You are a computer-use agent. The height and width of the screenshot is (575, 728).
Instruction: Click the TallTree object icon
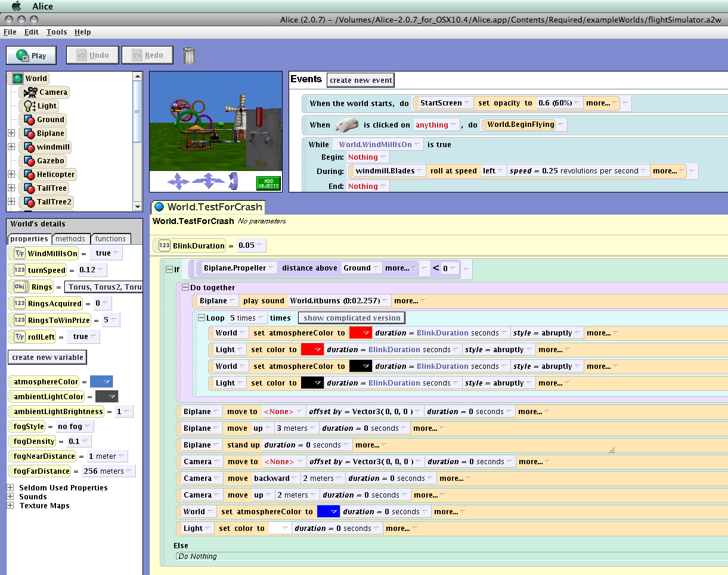tap(29, 188)
